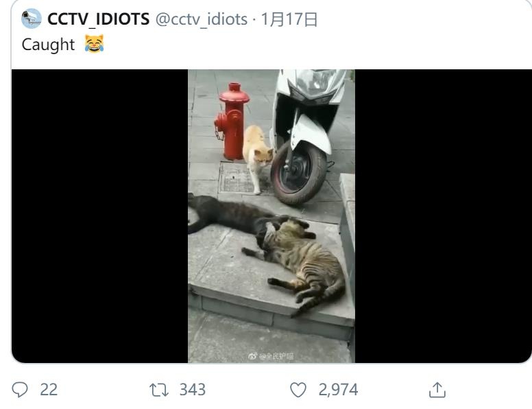Screen dimensions: 532x409
Task: Open the share upload icon
Action: coord(437,390)
